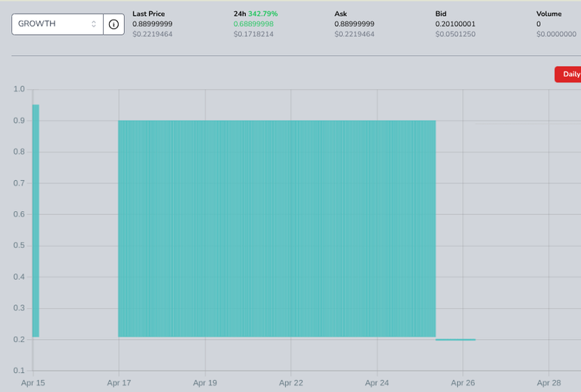Screen dimensions: 581x392
Task: Expand the GROWTH market dropdown
Action: pyautogui.click(x=57, y=24)
